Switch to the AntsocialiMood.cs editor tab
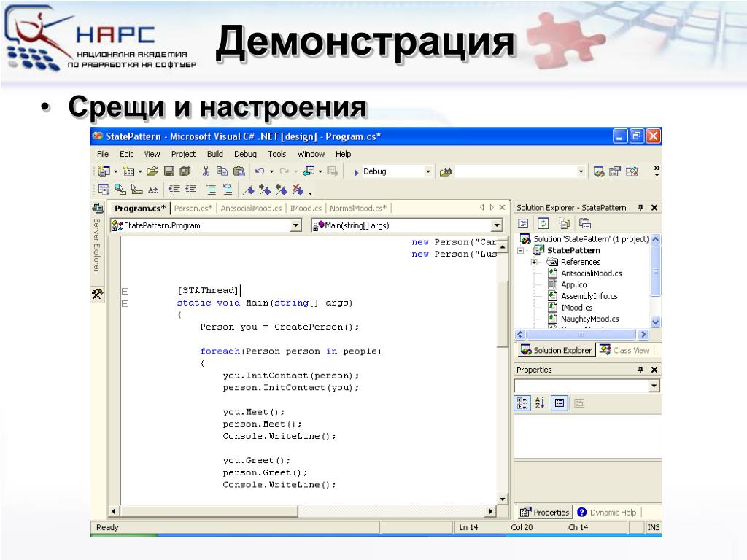The width and height of the screenshot is (747, 560). (251, 208)
